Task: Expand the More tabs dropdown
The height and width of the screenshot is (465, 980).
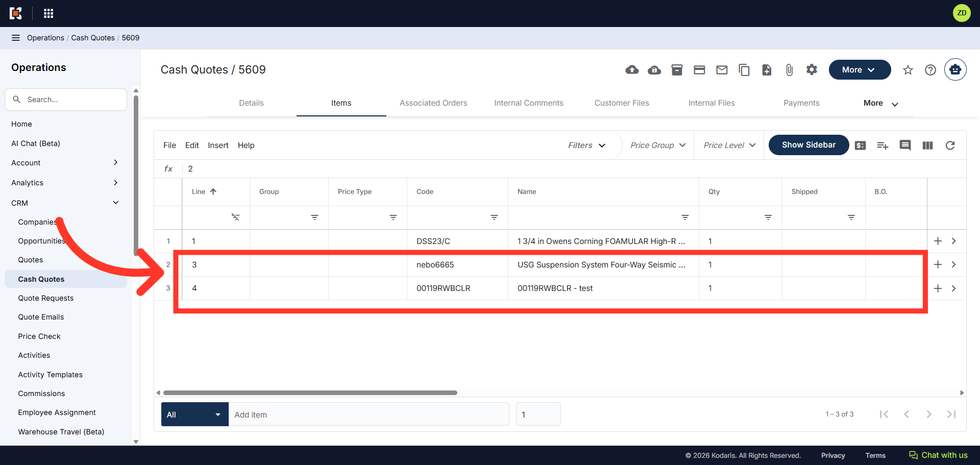Action: point(880,103)
